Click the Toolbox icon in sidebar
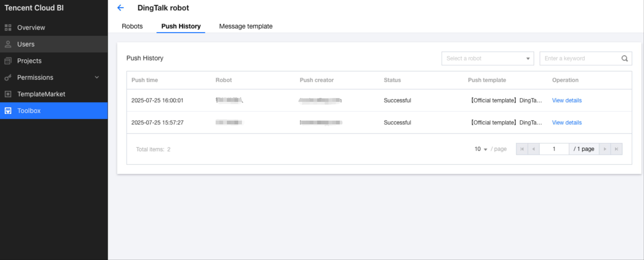Image resolution: width=644 pixels, height=260 pixels. coord(8,111)
